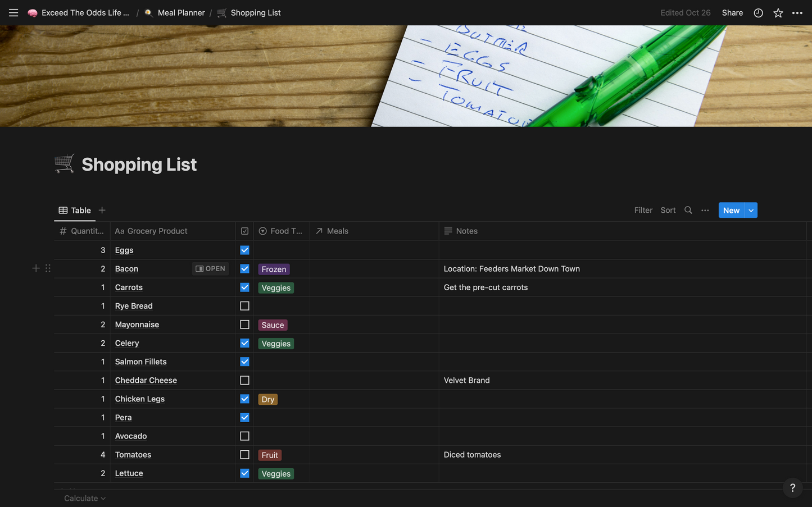Uncheck the Chicken Legs checkbox
Viewport: 812px width, 507px height.
click(x=244, y=399)
